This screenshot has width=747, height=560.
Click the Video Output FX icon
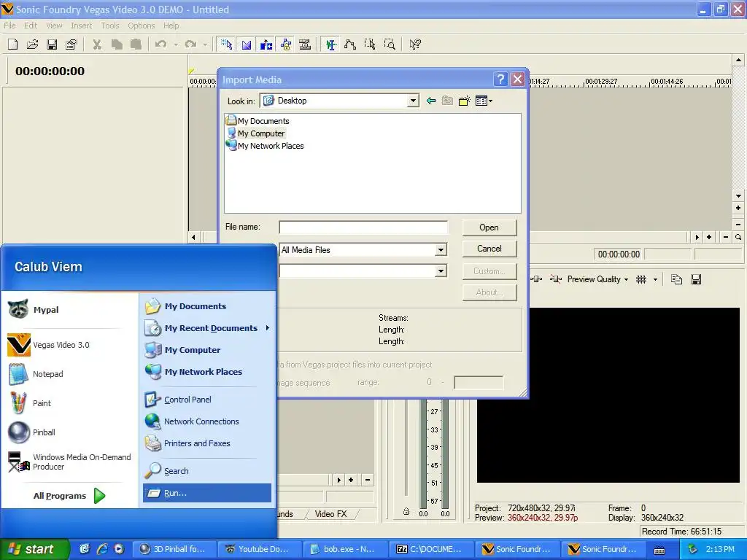pos(536,279)
